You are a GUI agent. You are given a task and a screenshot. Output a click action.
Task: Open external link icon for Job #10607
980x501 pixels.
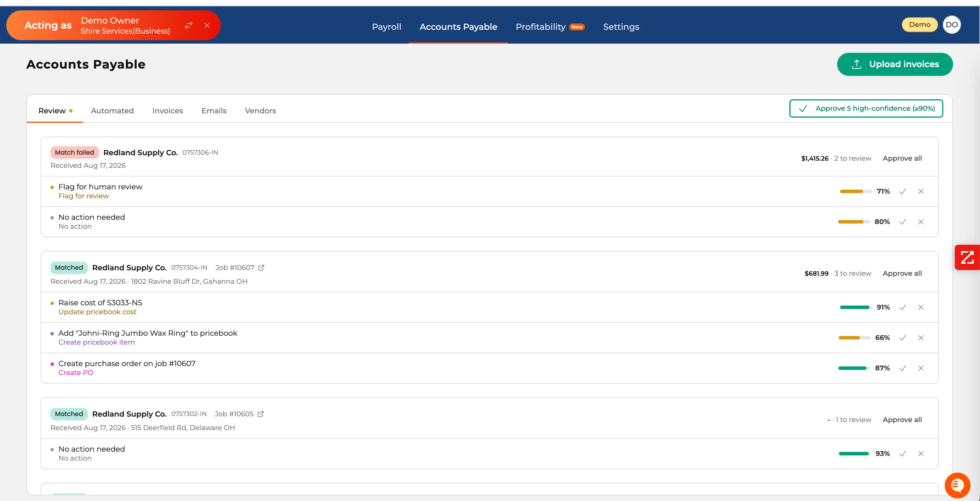[x=261, y=268]
